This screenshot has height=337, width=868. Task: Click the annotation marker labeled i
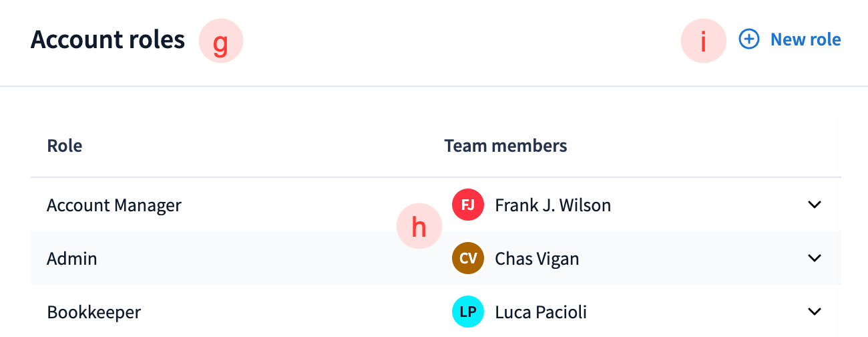click(702, 41)
